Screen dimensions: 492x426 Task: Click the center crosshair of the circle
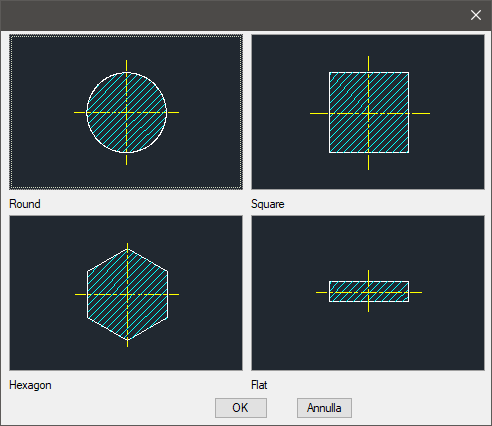[x=126, y=113]
